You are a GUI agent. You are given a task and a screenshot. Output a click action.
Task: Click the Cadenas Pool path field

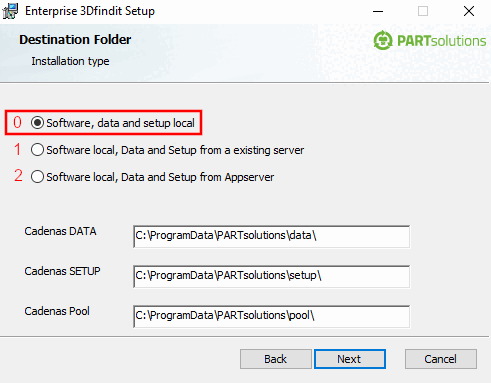click(271, 316)
